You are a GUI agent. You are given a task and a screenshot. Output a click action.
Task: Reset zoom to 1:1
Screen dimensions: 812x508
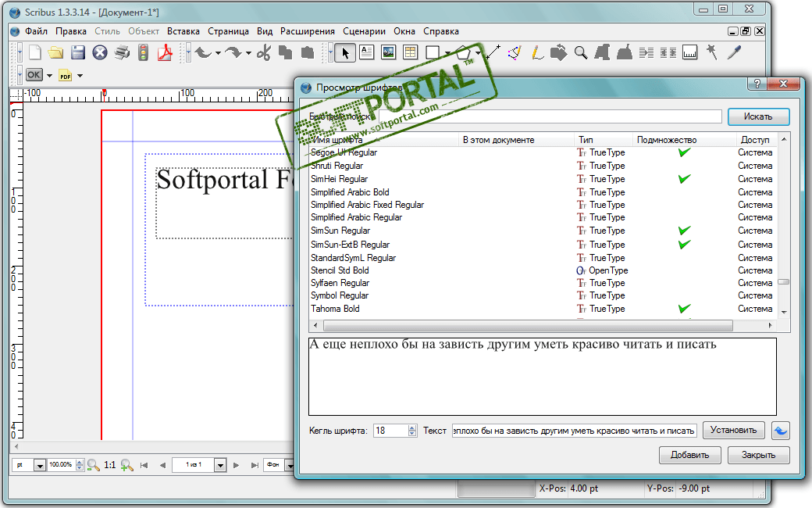pyautogui.click(x=110, y=465)
